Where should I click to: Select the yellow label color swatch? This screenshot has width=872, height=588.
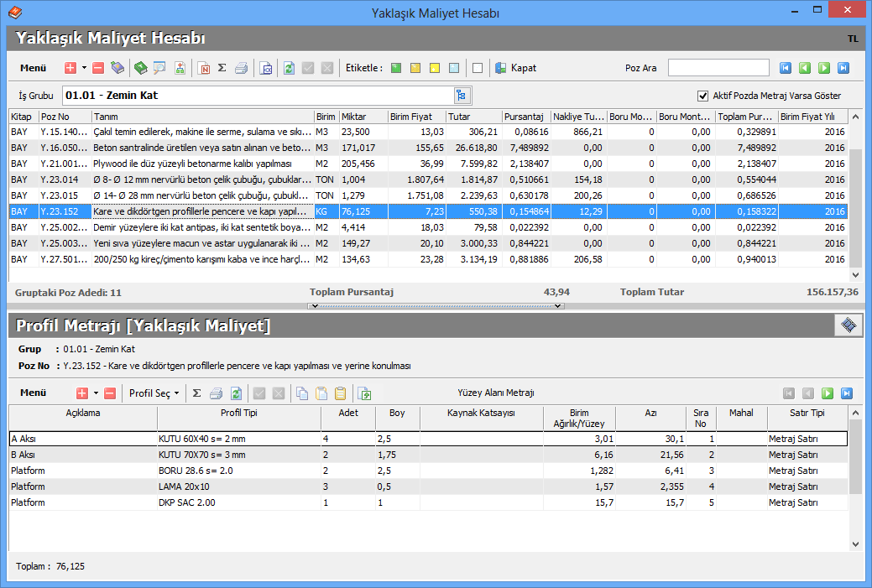pos(435,68)
